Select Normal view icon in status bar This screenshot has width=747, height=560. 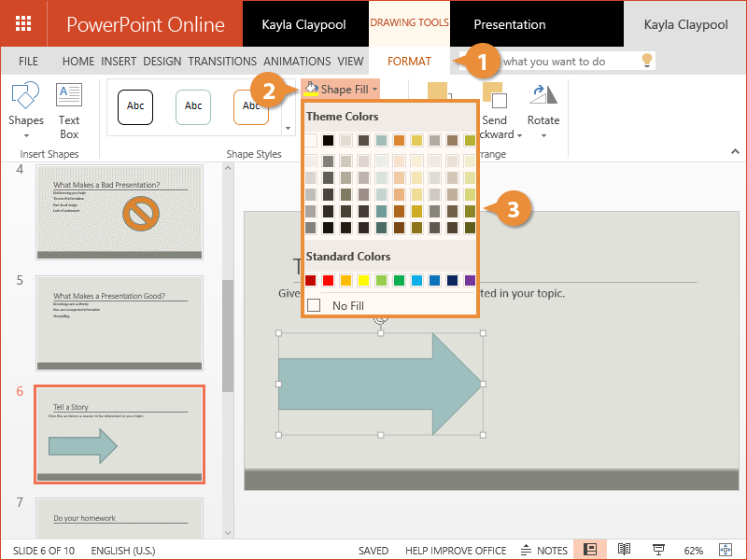coord(590,550)
